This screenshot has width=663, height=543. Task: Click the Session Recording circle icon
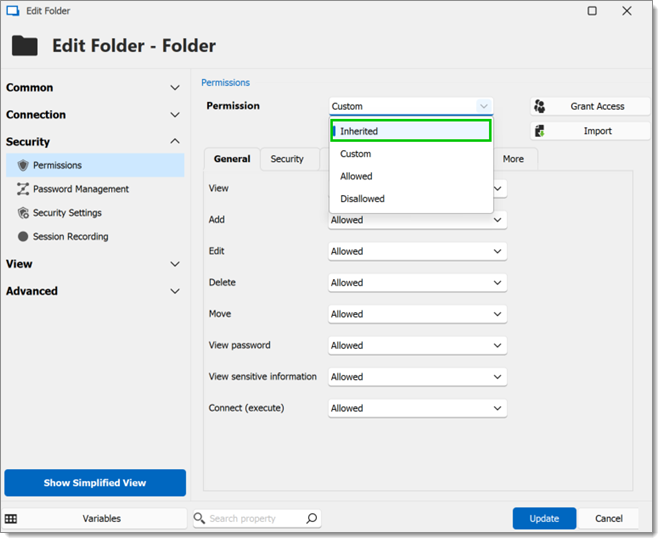tap(23, 237)
